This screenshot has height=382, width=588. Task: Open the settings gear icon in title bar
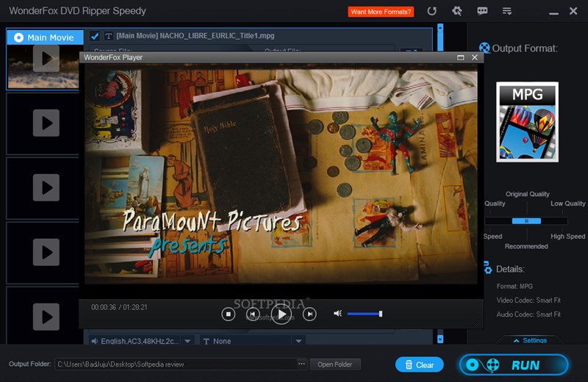[456, 11]
